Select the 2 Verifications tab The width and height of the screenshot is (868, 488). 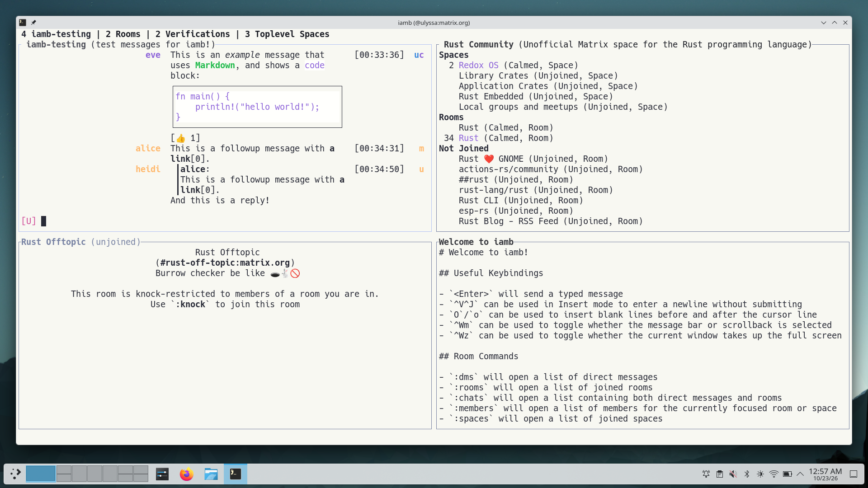coord(193,34)
